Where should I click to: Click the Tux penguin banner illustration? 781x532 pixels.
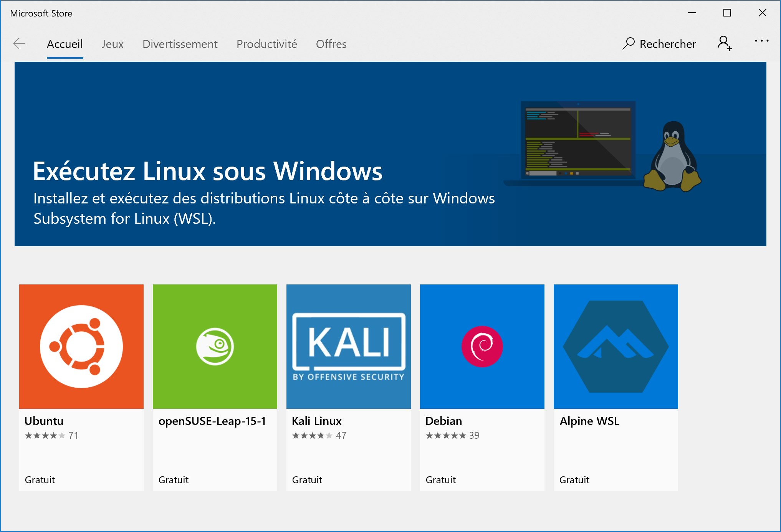point(672,157)
